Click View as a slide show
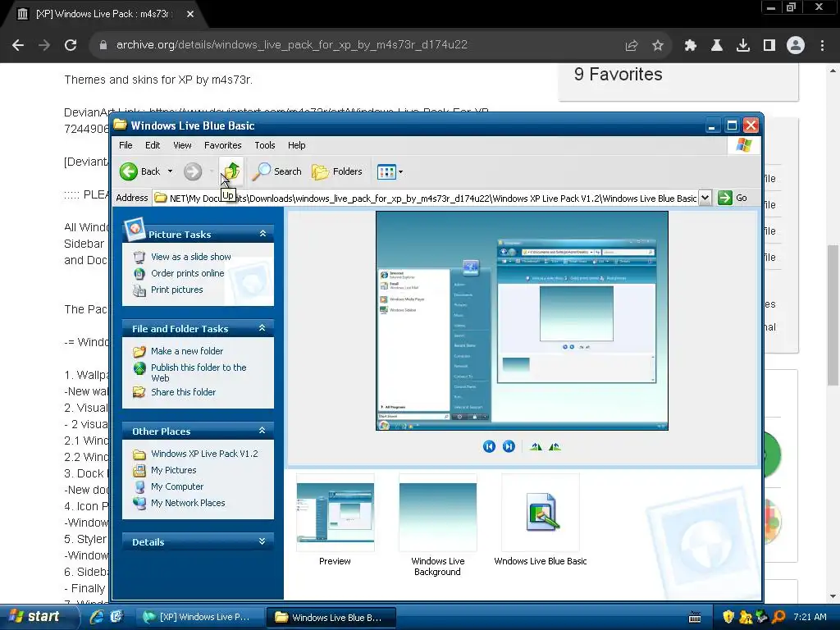The image size is (840, 630). tap(190, 257)
